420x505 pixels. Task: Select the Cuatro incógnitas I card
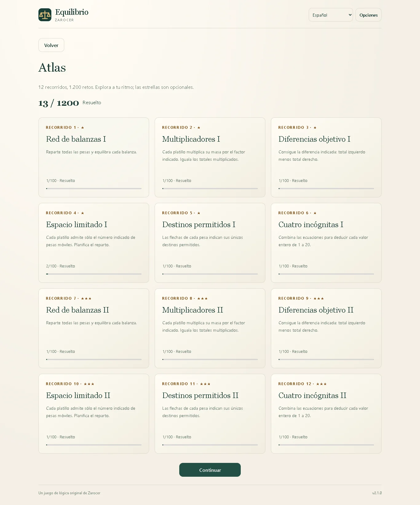pyautogui.click(x=326, y=243)
